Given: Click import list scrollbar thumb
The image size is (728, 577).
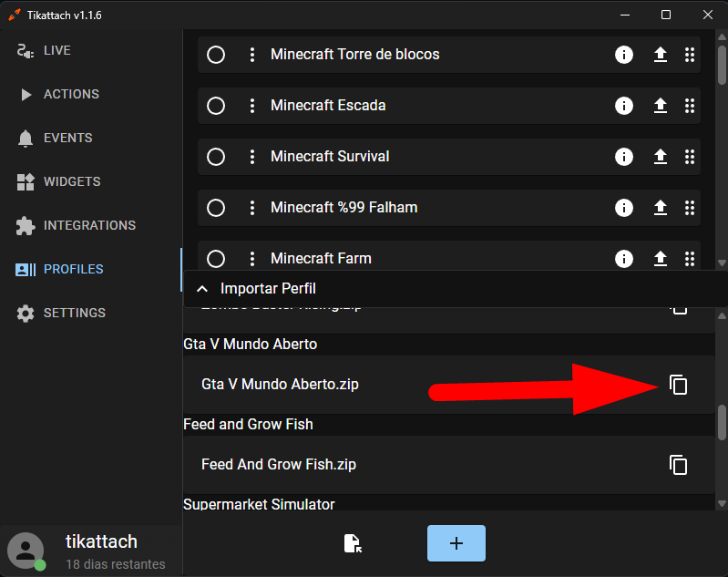Looking at the screenshot, I should click(x=722, y=423).
